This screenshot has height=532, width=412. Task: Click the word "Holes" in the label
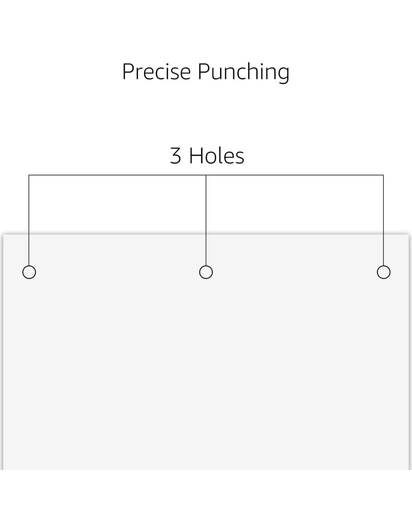[216, 156]
